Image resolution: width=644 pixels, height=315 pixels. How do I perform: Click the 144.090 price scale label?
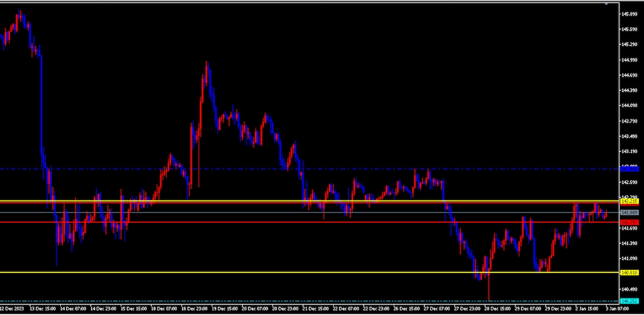pyautogui.click(x=630, y=106)
